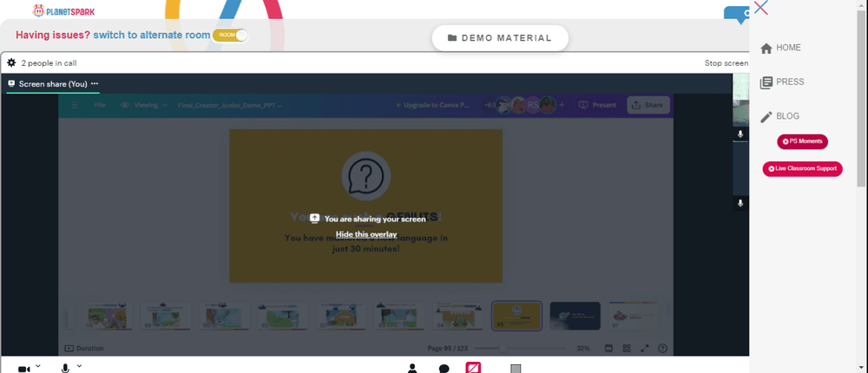Select slide 93 thumbnail
Screen dimensions: 868x373
[x=399, y=316]
